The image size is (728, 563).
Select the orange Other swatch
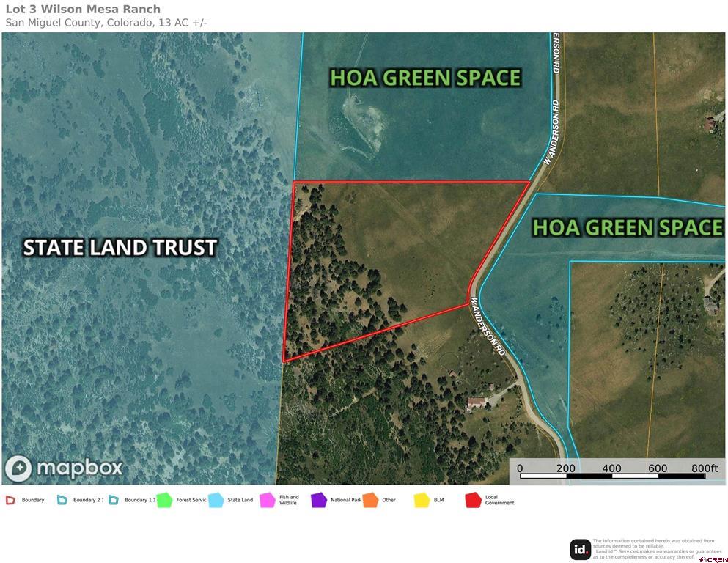[369, 500]
